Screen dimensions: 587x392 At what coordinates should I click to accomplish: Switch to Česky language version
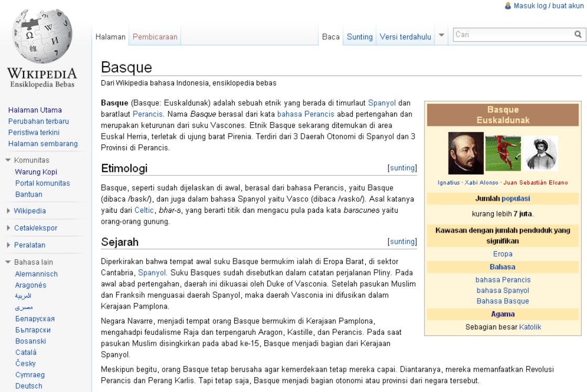point(26,363)
